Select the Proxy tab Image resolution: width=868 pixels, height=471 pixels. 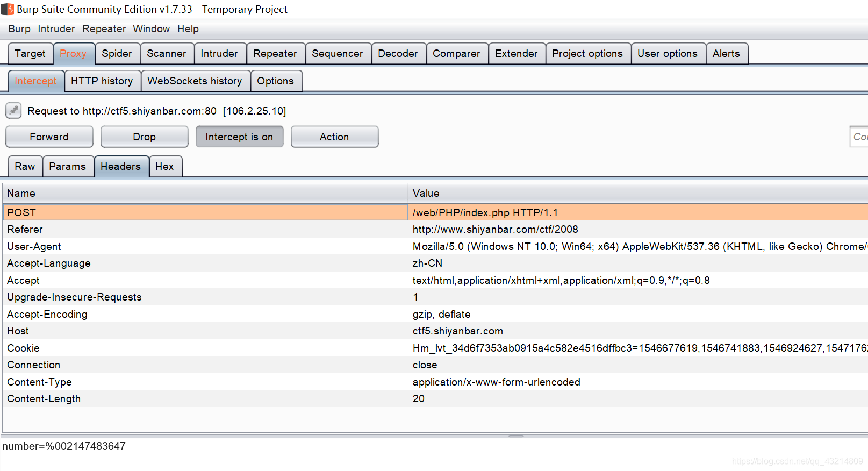[x=73, y=54]
